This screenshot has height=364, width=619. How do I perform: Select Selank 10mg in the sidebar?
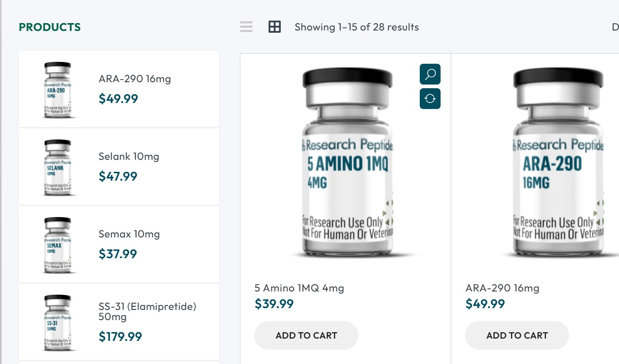pyautogui.click(x=129, y=156)
